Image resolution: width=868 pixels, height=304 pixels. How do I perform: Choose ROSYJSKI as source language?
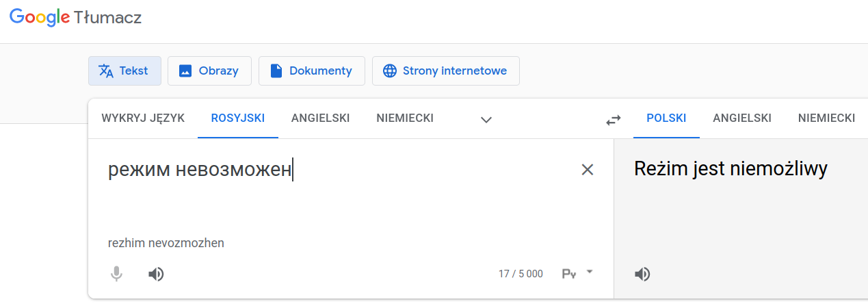click(238, 118)
